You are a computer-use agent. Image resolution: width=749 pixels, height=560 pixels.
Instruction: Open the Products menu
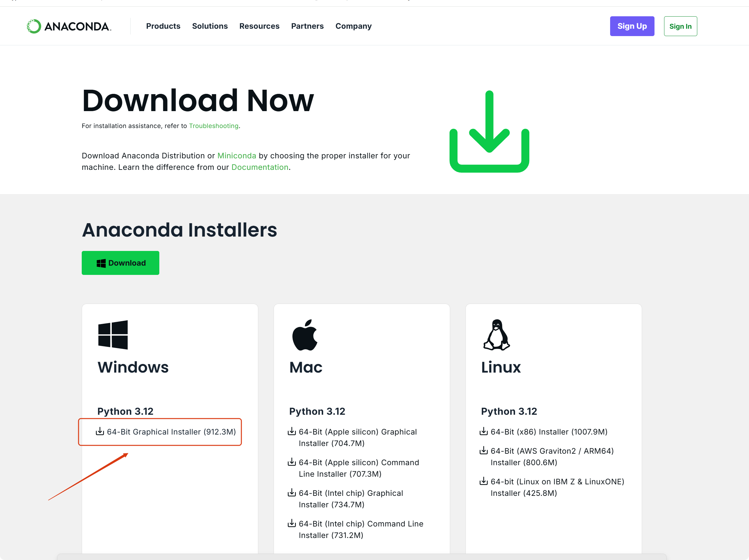(163, 26)
